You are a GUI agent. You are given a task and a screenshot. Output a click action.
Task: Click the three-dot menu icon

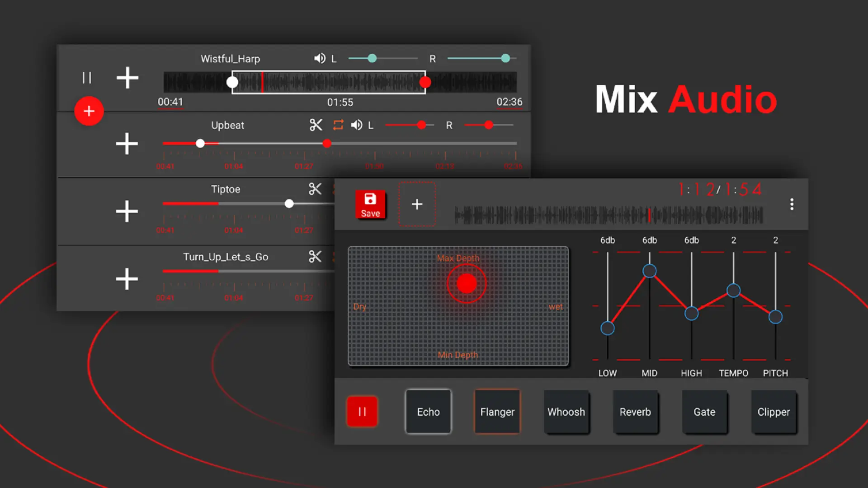point(792,204)
